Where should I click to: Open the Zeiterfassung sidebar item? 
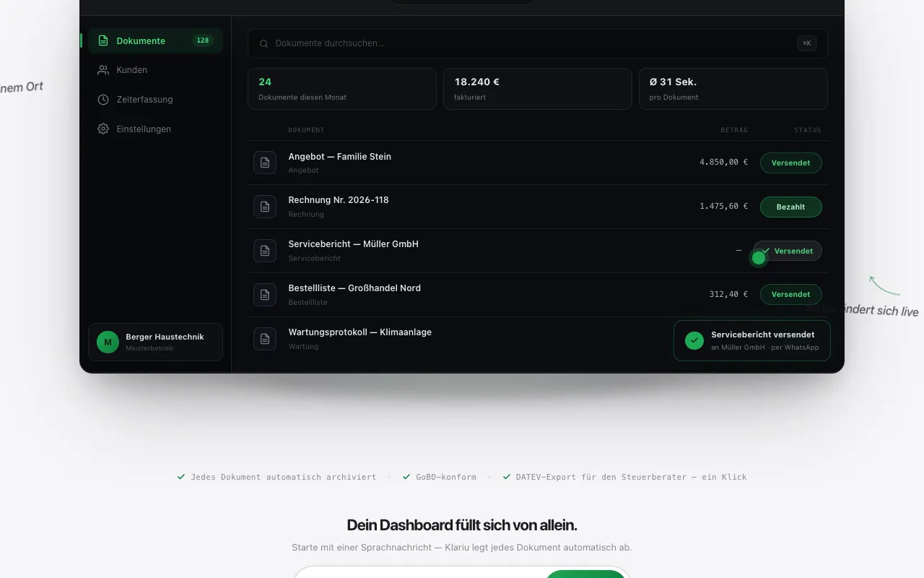[155, 100]
